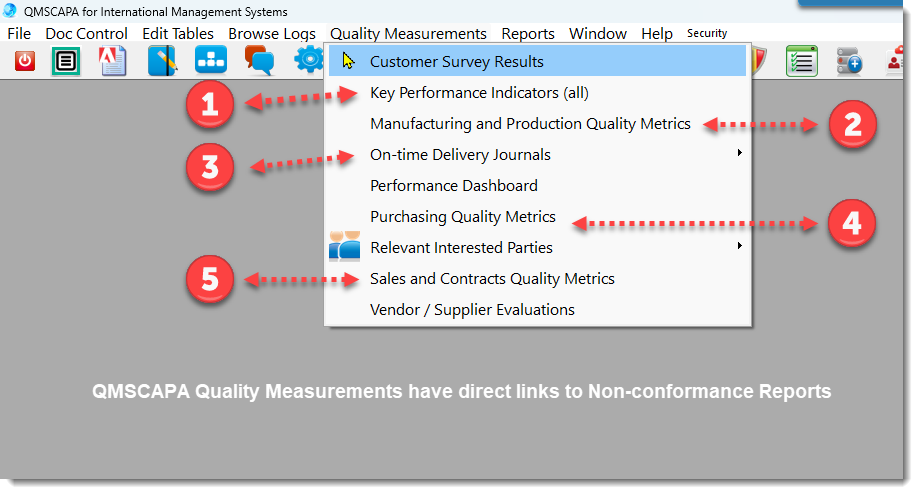The image size is (918, 494).
Task: Select Sales and Contracts Quality Metrics
Action: 537,279
